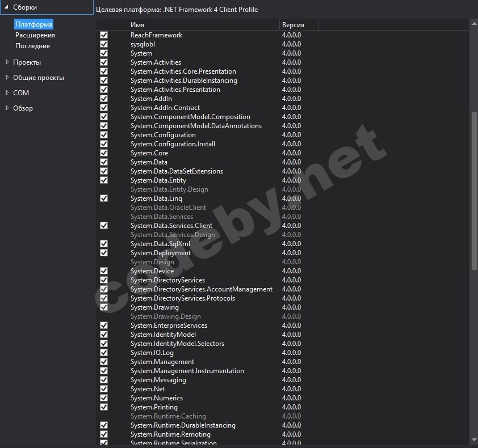Viewport: 478px width, 448px height.
Task: Select System.Activities.DurableInstancing row
Action: [x=283, y=81]
